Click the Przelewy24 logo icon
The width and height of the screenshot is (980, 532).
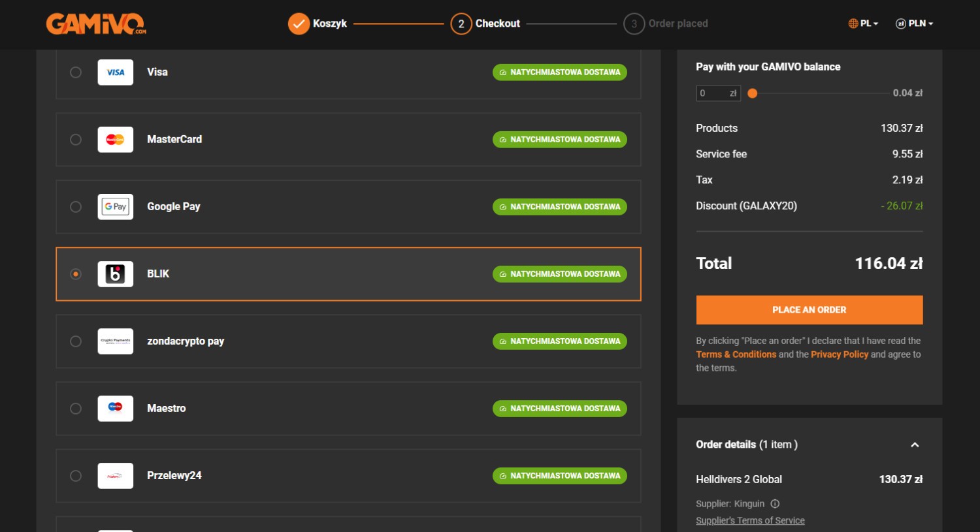tap(116, 476)
